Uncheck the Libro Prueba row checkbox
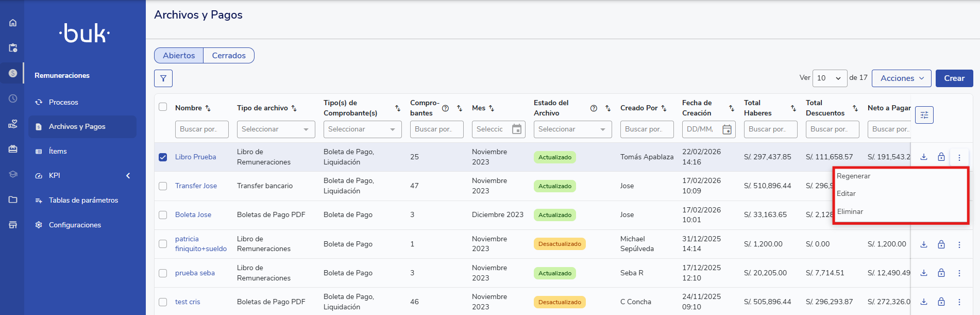The width and height of the screenshot is (980, 315). (x=163, y=157)
